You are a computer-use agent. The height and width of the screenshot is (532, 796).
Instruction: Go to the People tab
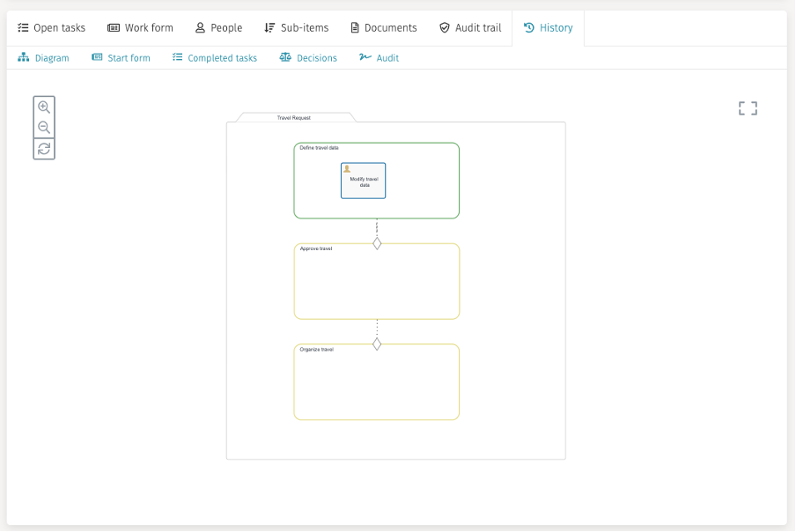pyautogui.click(x=218, y=28)
